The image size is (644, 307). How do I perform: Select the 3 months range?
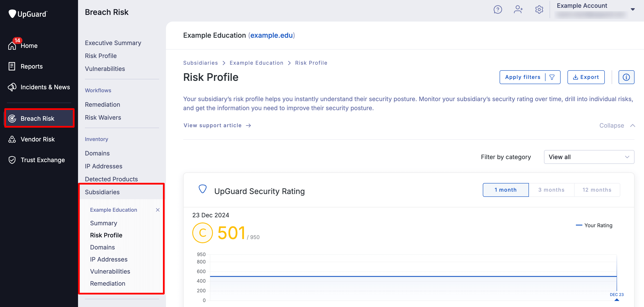point(551,190)
